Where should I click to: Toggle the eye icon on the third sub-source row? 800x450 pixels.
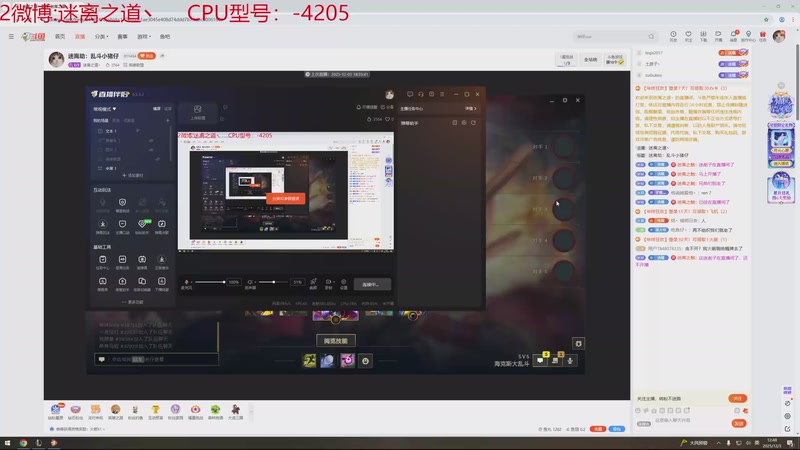click(157, 159)
